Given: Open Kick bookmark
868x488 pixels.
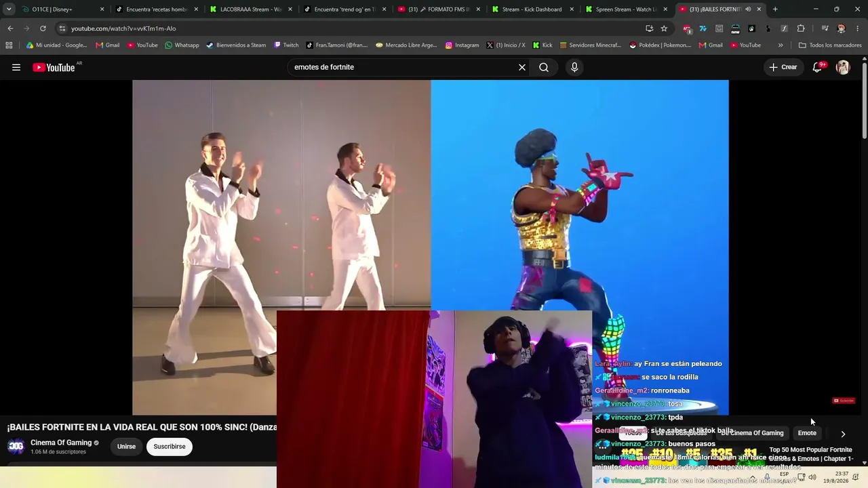Looking at the screenshot, I should coord(542,45).
